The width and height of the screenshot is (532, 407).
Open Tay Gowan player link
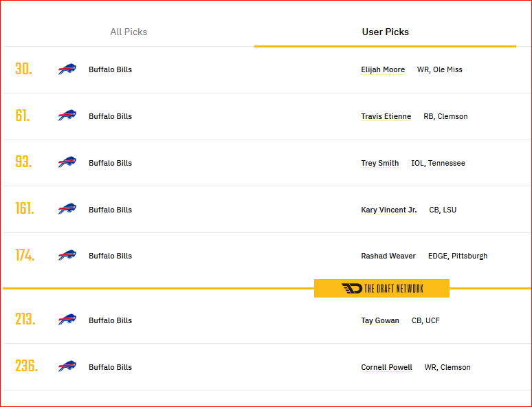pos(380,320)
